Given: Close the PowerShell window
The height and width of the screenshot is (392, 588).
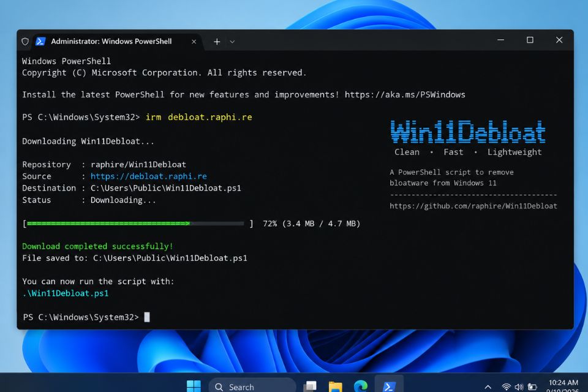Looking at the screenshot, I should click(x=559, y=40).
